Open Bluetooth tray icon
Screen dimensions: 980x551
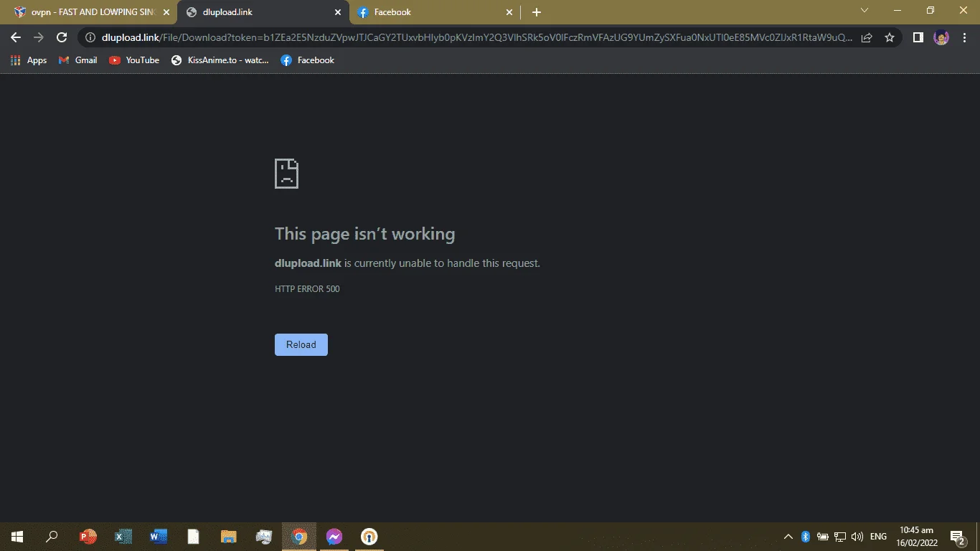[805, 537]
